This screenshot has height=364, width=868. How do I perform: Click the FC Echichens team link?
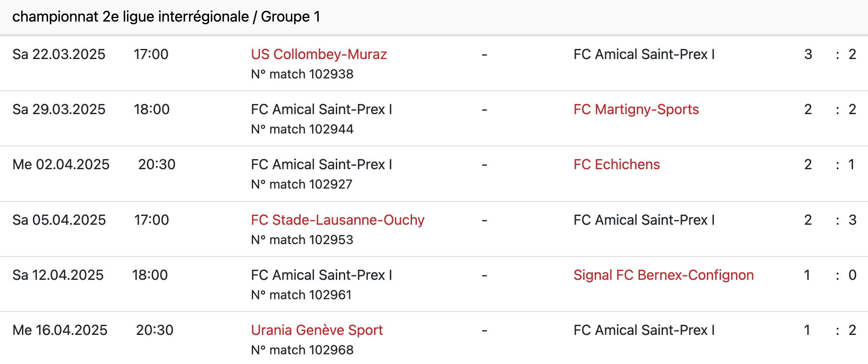coord(616,164)
